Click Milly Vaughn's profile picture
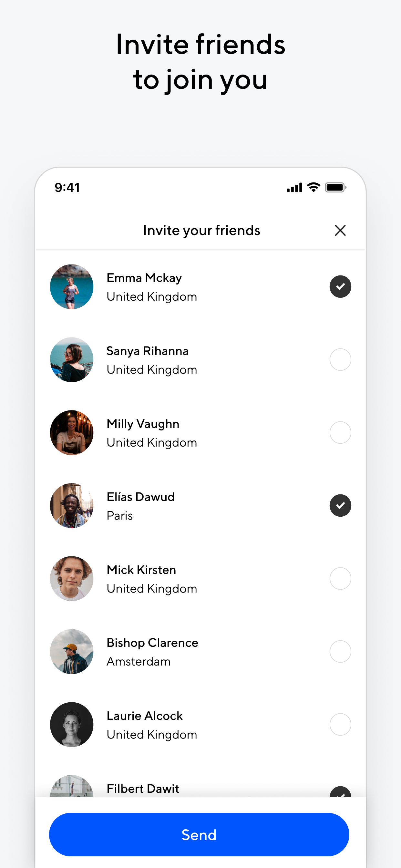The image size is (401, 868). (x=71, y=433)
